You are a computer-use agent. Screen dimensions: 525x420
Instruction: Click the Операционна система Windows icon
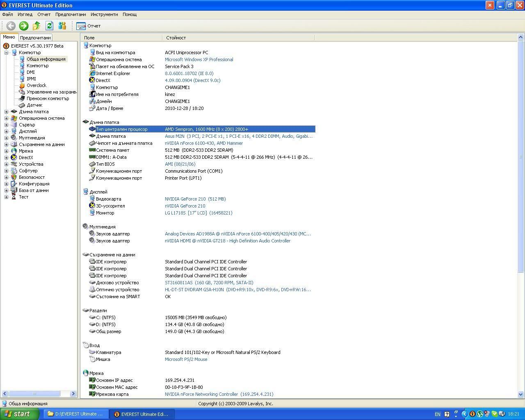(14, 118)
